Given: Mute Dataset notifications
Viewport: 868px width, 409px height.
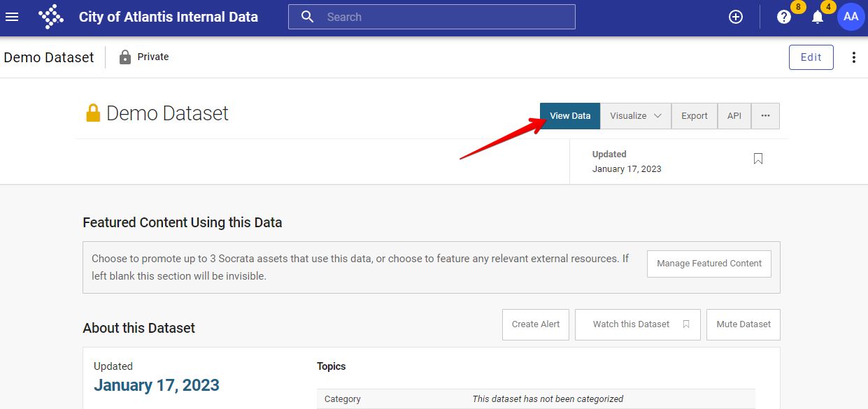Looking at the screenshot, I should (743, 324).
